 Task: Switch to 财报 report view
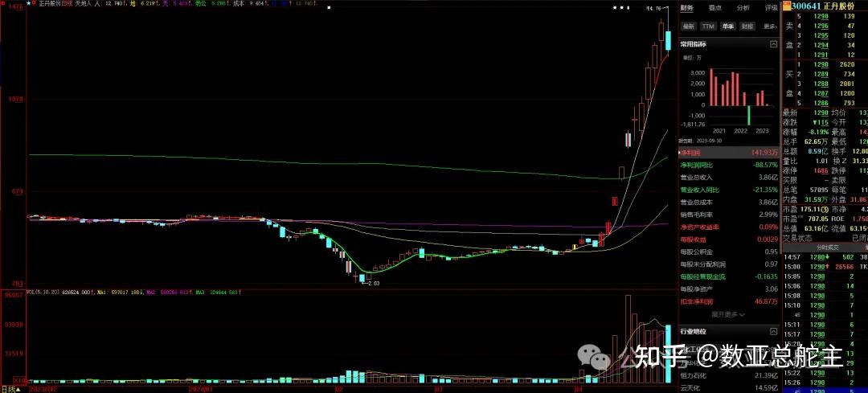click(x=747, y=26)
